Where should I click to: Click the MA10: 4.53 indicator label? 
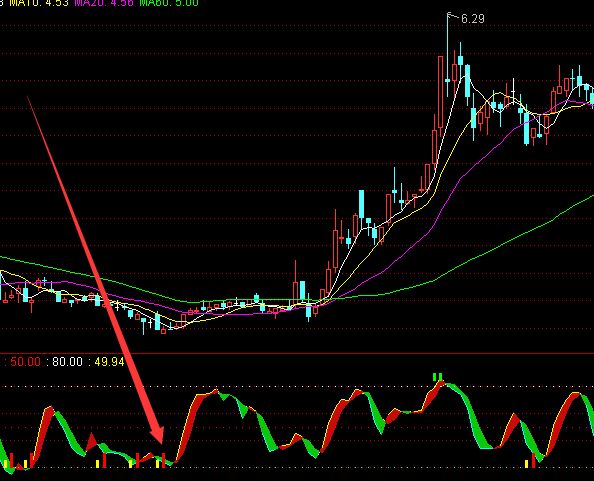pyautogui.click(x=39, y=3)
